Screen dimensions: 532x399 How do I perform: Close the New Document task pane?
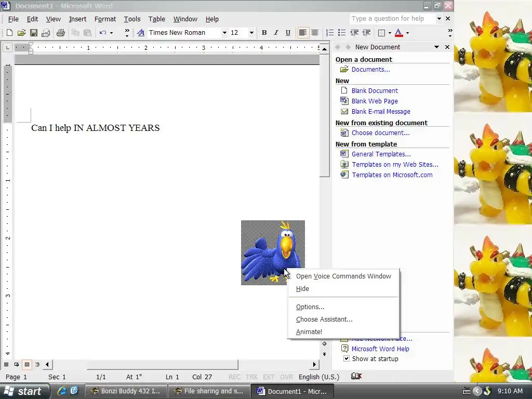point(447,47)
